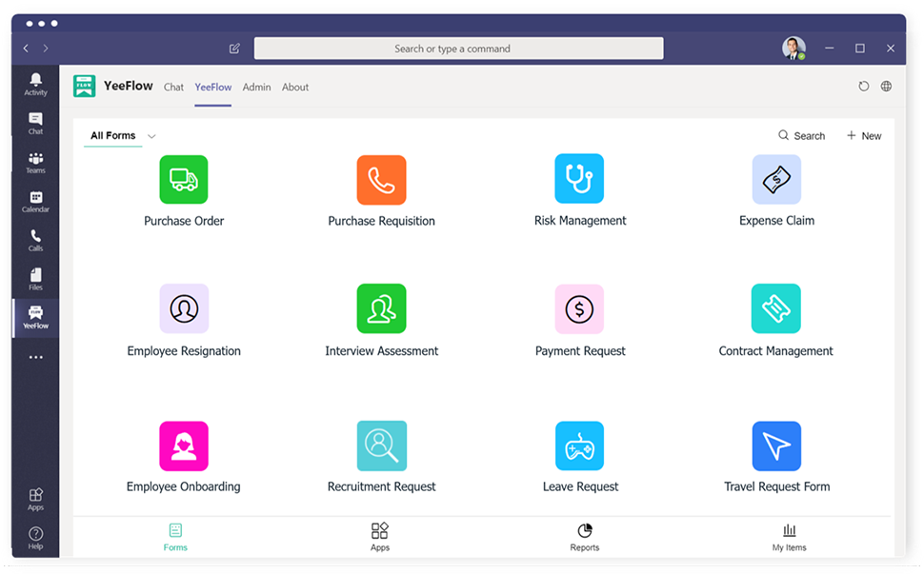The height and width of the screenshot is (574, 924).
Task: Click the YeeFlow app title text
Action: [x=129, y=86]
